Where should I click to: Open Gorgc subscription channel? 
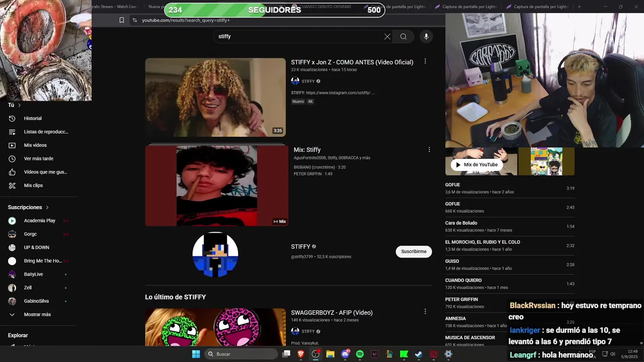pos(30,234)
